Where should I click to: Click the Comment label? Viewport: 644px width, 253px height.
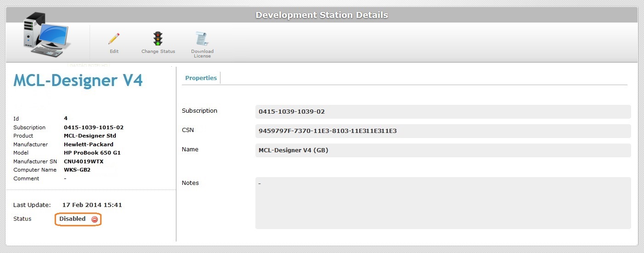[x=26, y=178]
